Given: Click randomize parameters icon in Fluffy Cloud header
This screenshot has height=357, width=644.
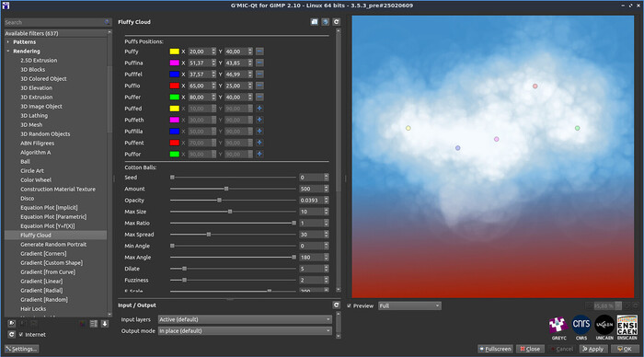Looking at the screenshot, I should (325, 22).
